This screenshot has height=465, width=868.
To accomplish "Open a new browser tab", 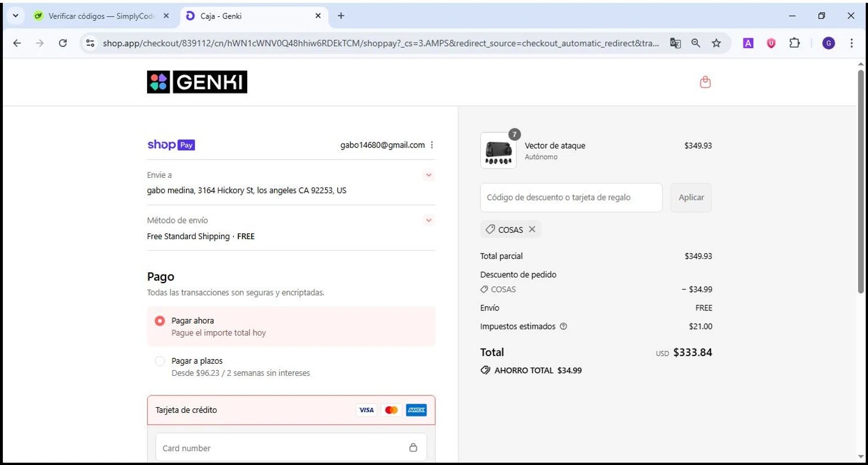I will (x=341, y=16).
